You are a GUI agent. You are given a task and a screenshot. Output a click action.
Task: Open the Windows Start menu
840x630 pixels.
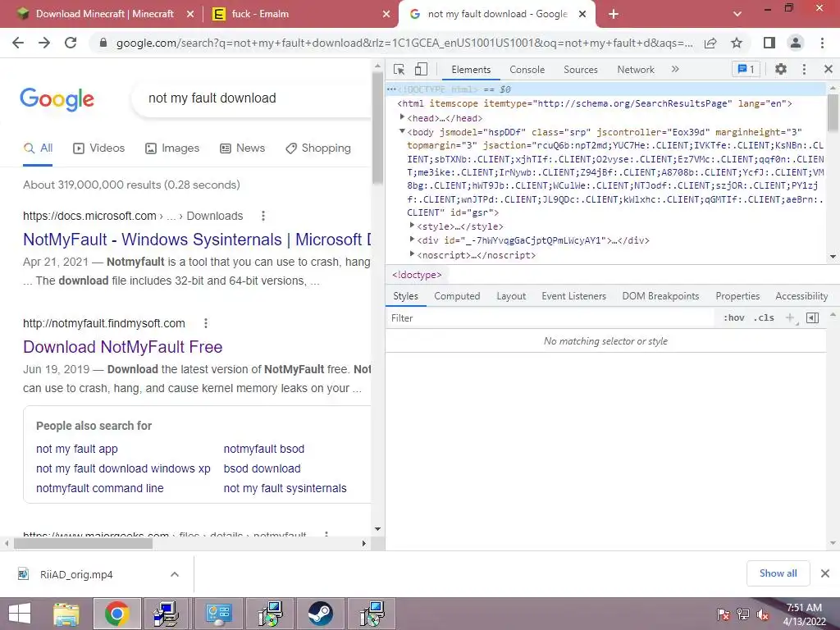click(20, 614)
